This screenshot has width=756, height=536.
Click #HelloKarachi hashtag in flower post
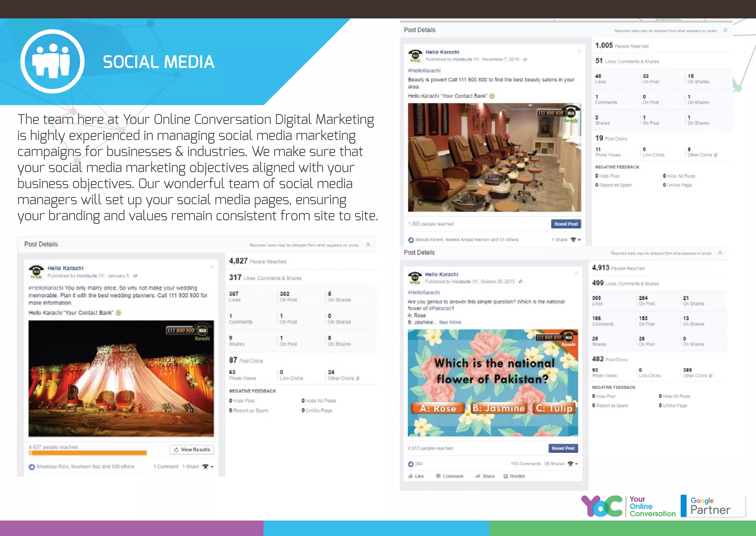(424, 292)
